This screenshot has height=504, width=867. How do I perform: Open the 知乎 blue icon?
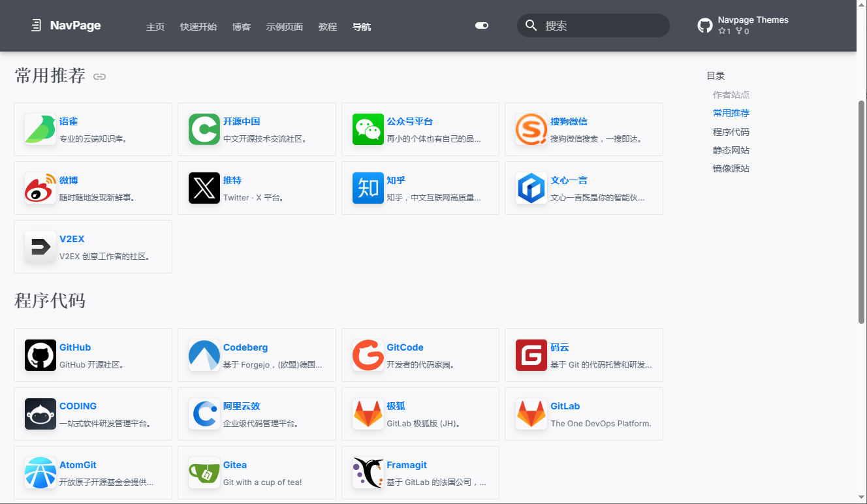368,188
